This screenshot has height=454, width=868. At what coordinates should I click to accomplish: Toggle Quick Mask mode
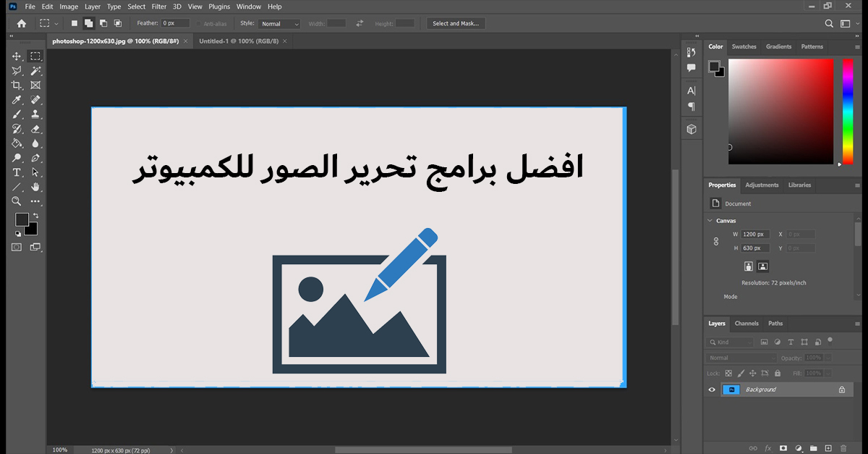(x=17, y=247)
